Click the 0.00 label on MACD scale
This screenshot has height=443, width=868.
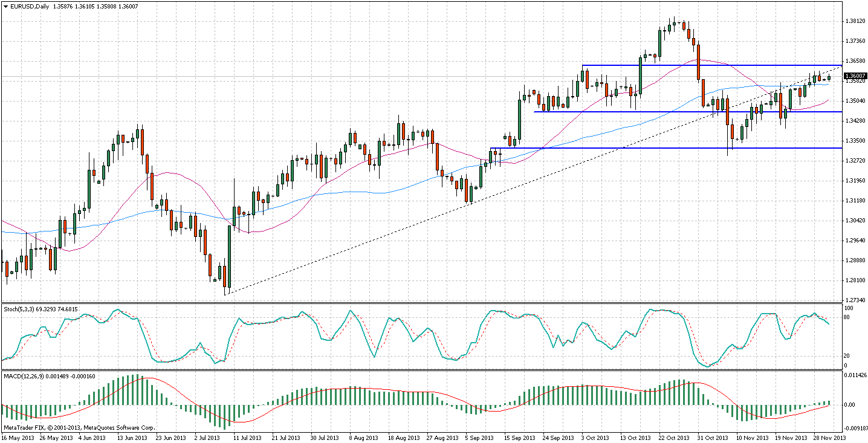click(851, 405)
